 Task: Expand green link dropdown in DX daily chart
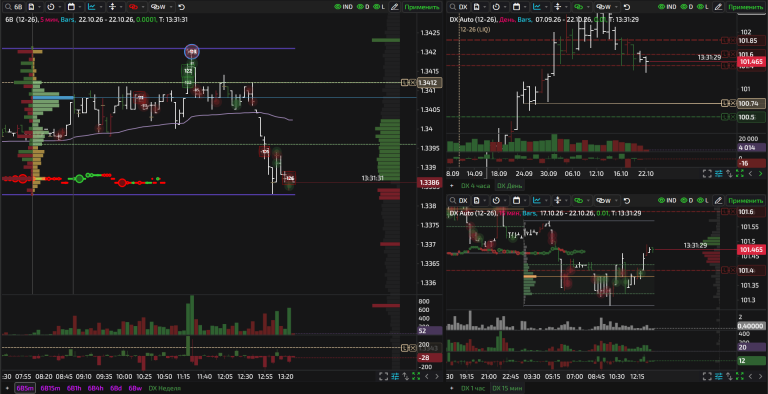588,7
